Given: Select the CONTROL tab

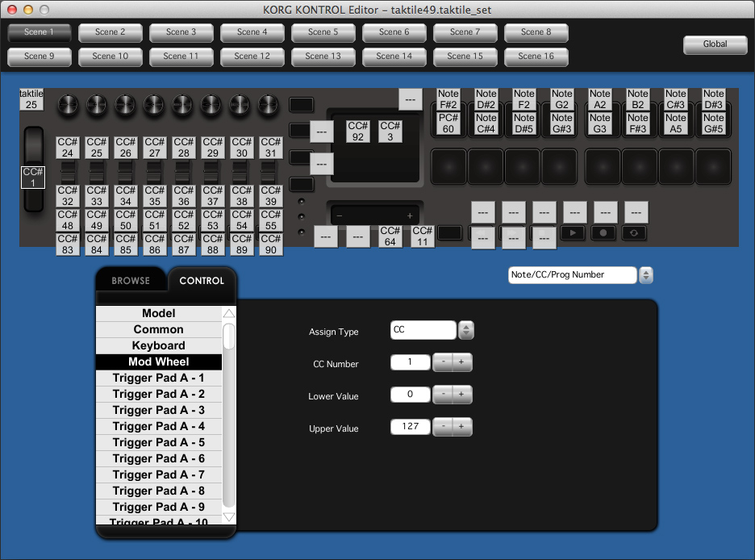Looking at the screenshot, I should (202, 281).
